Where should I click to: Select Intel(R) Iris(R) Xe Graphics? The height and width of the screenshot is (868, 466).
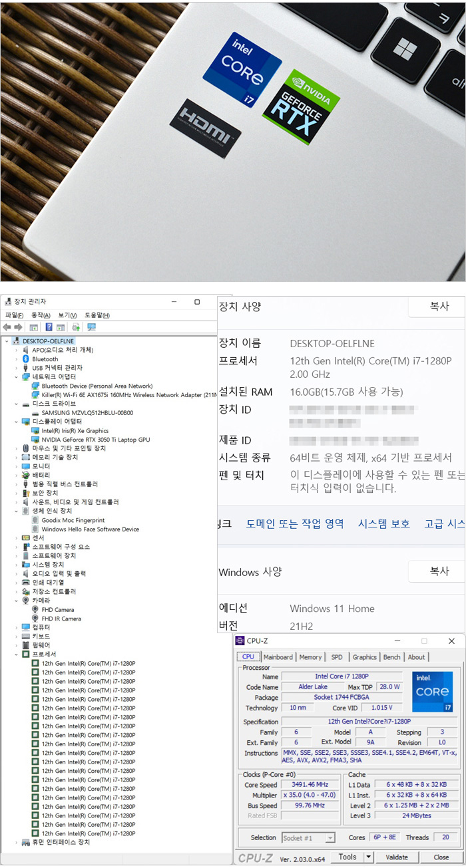coord(75,430)
